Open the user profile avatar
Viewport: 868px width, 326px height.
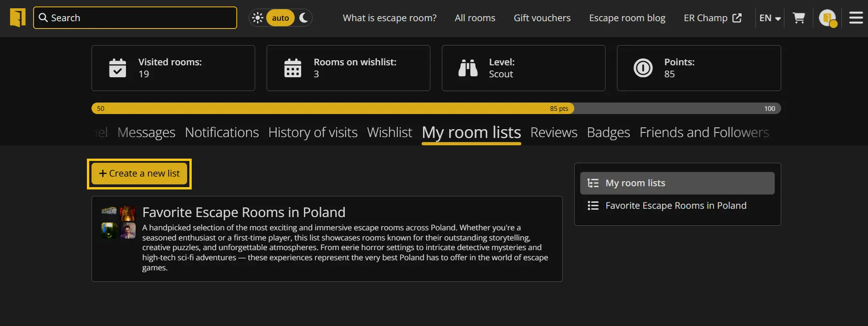click(828, 18)
